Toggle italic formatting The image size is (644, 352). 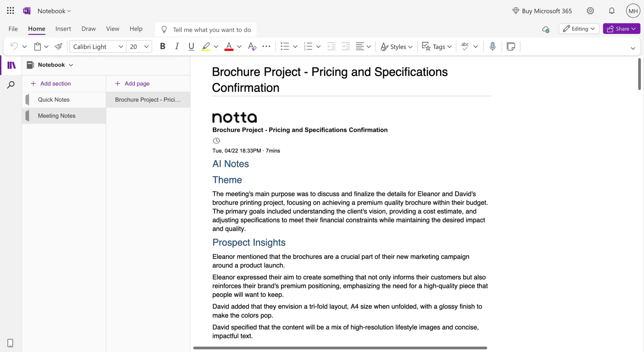(x=177, y=47)
